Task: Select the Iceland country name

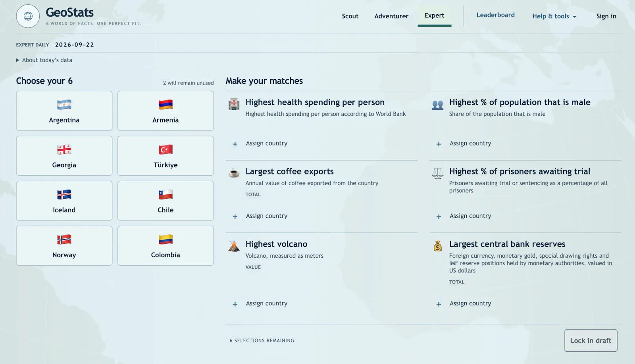Action: coord(64,210)
